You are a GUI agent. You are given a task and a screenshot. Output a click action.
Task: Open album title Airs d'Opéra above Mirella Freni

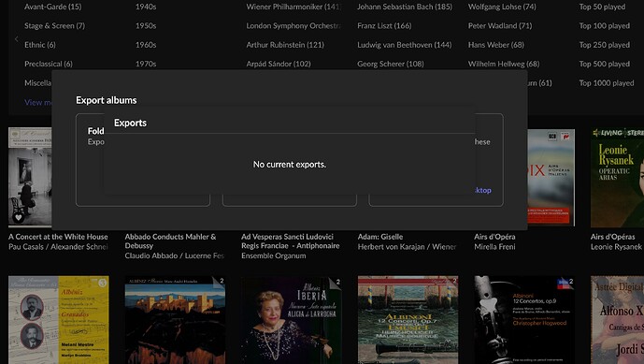coord(494,237)
